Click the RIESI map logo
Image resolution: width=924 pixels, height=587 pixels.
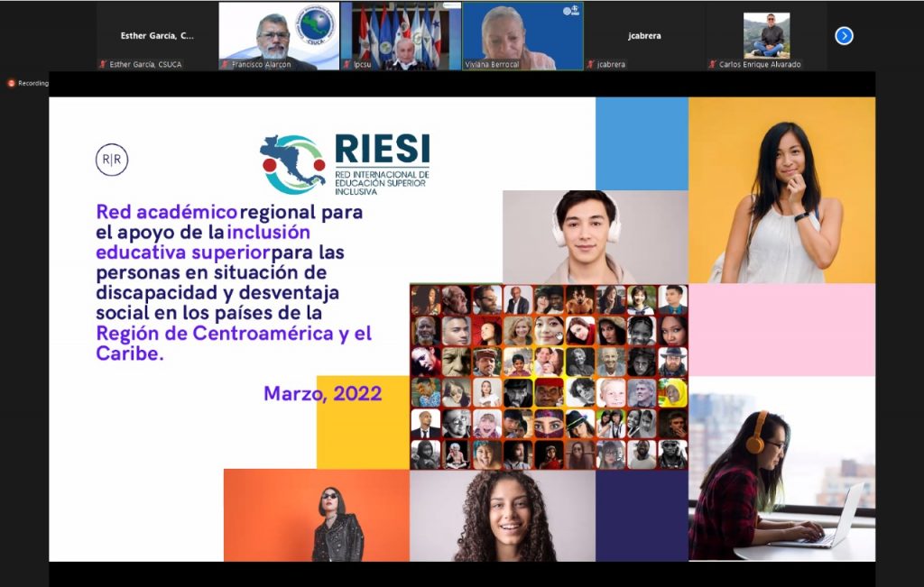coord(293,164)
